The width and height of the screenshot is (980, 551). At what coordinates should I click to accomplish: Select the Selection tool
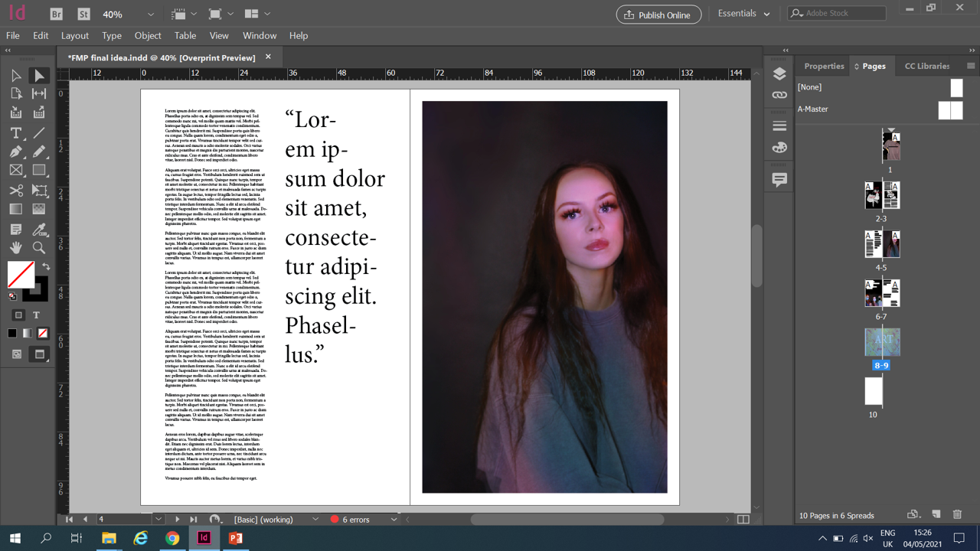point(16,75)
